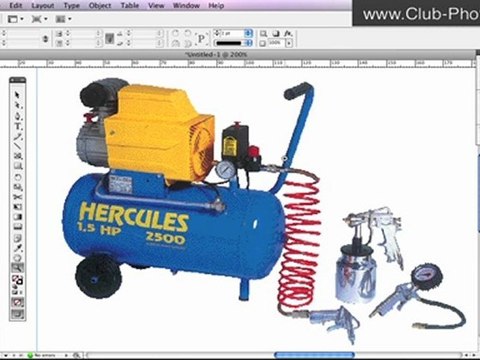The image size is (480, 360).
Task: Open the opacity slider arrow
Action: (289, 43)
